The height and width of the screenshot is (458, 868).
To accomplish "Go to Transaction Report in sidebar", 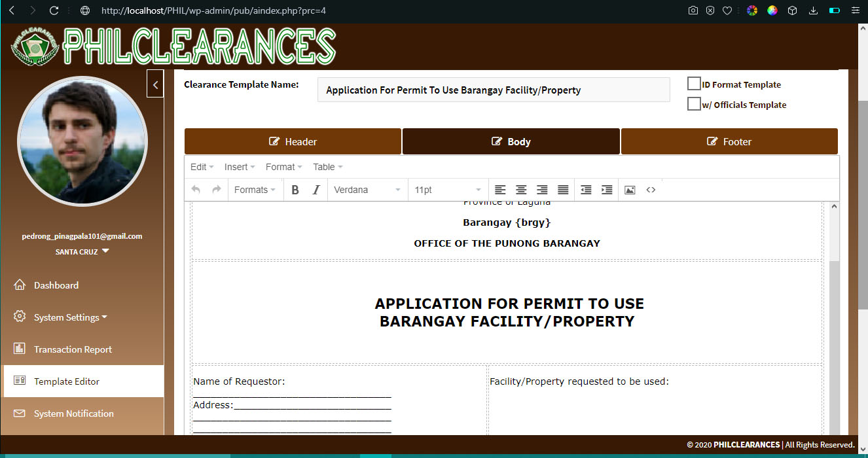I will [73, 349].
